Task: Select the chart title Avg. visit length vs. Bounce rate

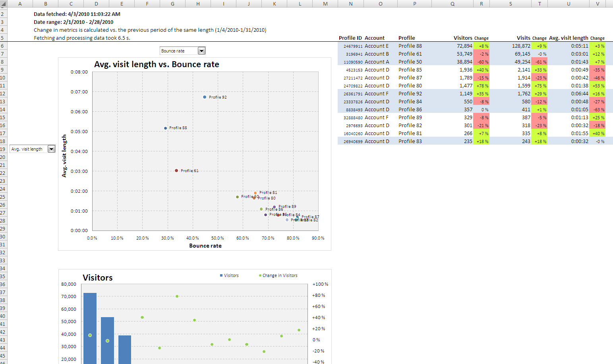Action: click(157, 64)
